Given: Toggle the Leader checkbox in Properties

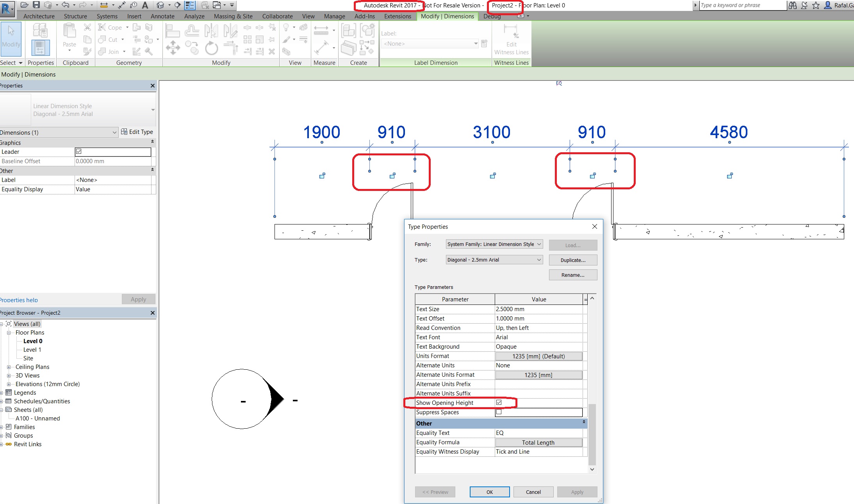Looking at the screenshot, I should tap(78, 151).
